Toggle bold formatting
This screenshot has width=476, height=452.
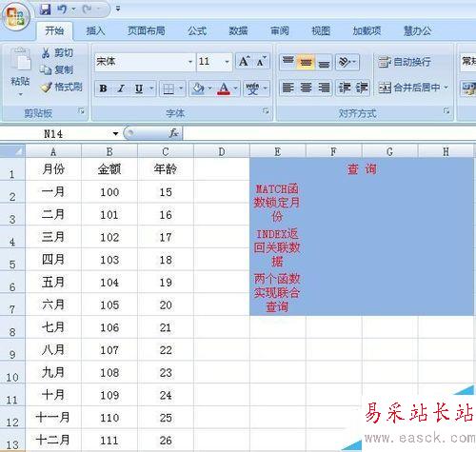103,88
